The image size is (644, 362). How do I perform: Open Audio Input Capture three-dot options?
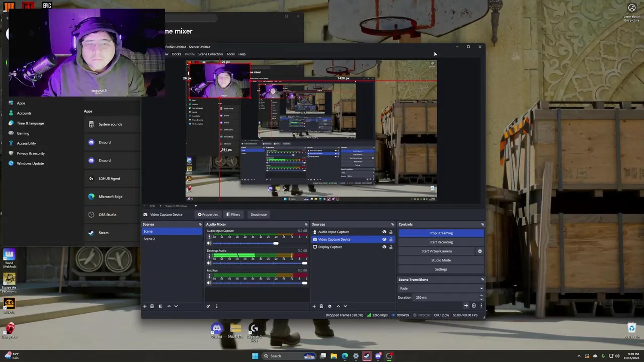click(209, 237)
